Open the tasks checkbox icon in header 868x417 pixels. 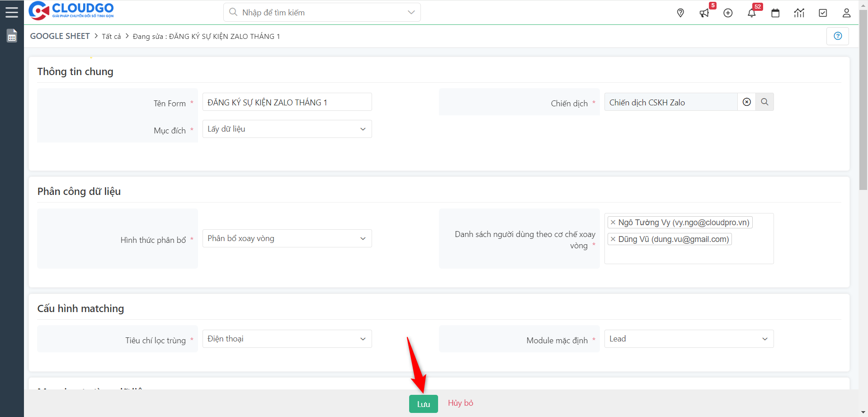(823, 13)
